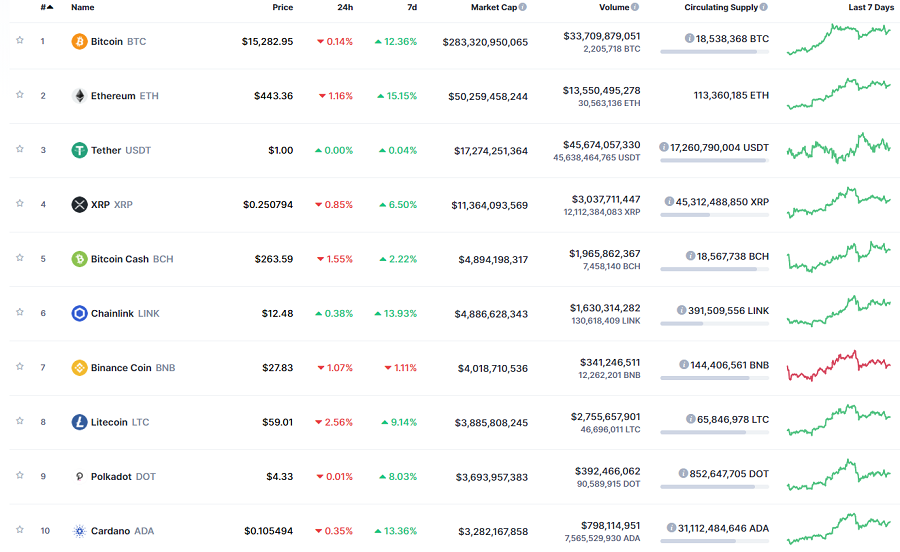Favorite Chainlink with the star
900x552 pixels.
click(x=20, y=312)
